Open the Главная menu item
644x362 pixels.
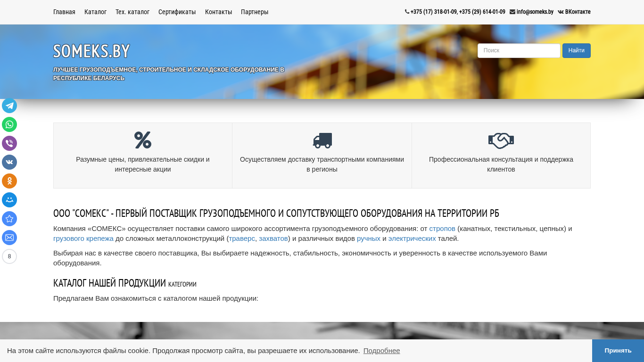click(64, 12)
